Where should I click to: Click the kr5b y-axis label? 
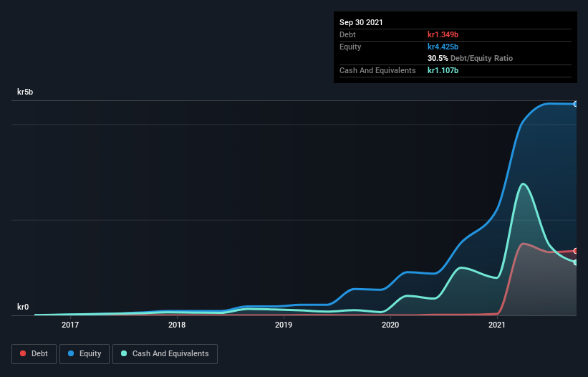(25, 92)
